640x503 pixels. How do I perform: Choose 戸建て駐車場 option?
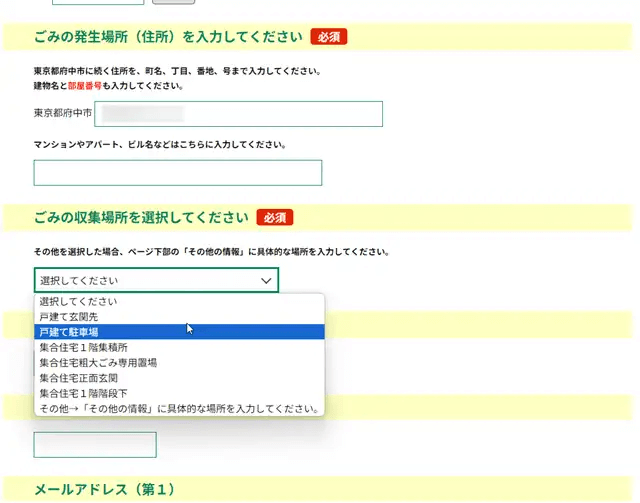pyautogui.click(x=179, y=332)
